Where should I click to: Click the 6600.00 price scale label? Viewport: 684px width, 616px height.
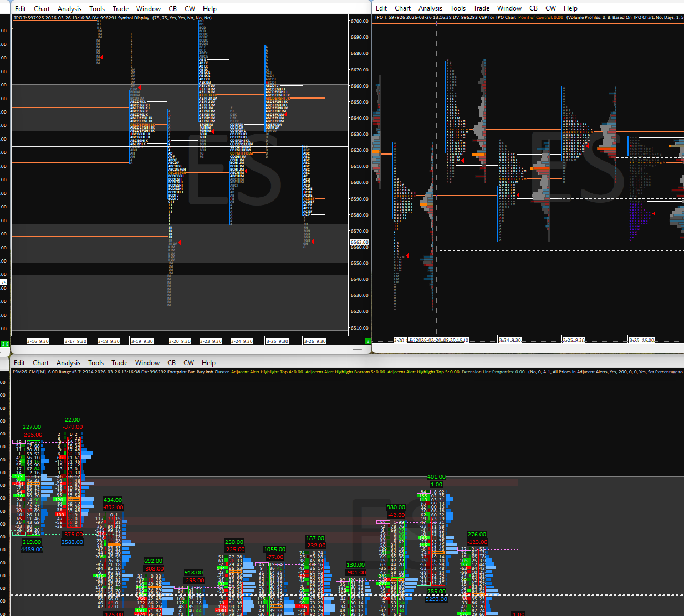pyautogui.click(x=360, y=182)
